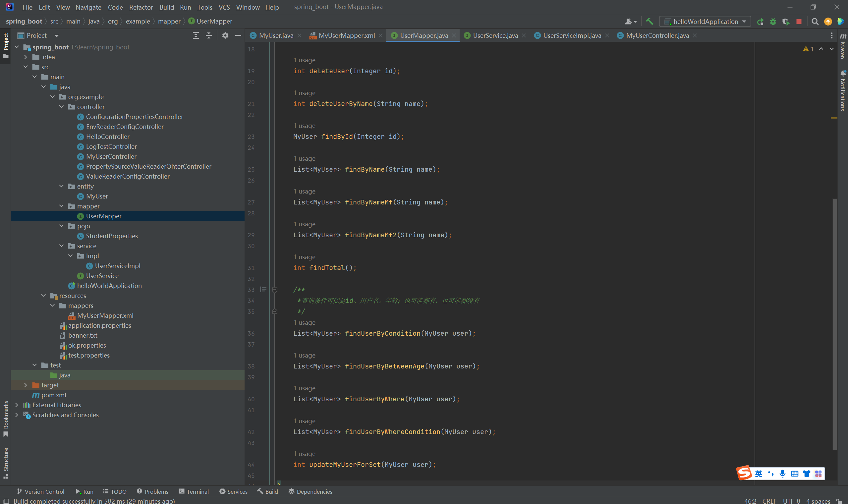Collapse the controller package node
This screenshot has height=504, width=848.
pyautogui.click(x=61, y=107)
